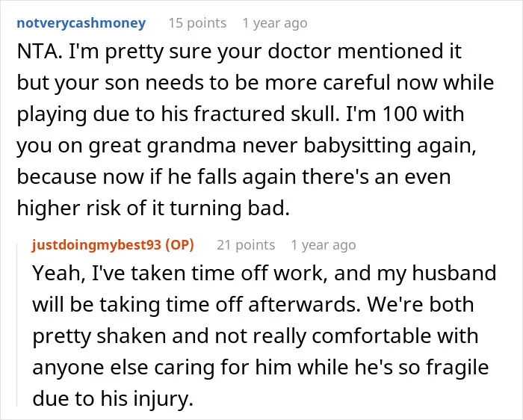The width and height of the screenshot is (523, 420).
Task: Click the line starting 'will be taking time off'
Action: pyautogui.click(x=253, y=304)
